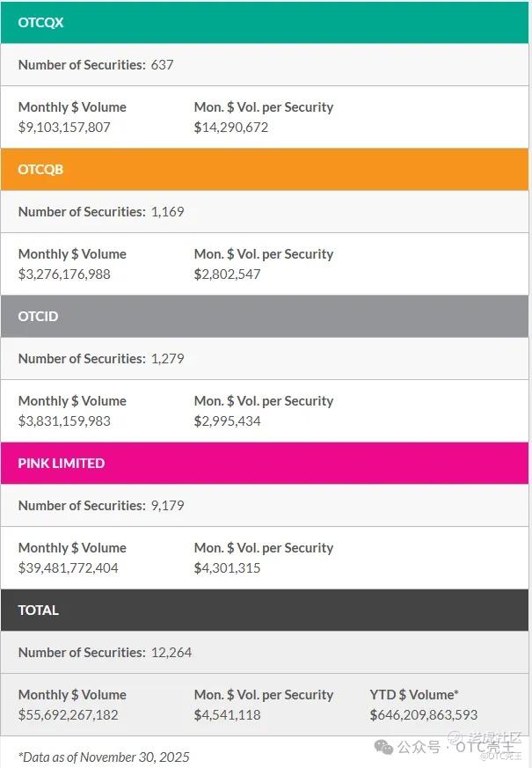Screen dimensions: 532x768
Task: Select the OTCQB orange header bar
Action: point(264,169)
